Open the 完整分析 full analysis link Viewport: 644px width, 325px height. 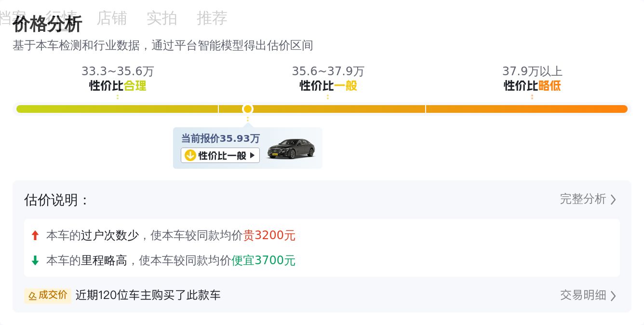click(582, 199)
